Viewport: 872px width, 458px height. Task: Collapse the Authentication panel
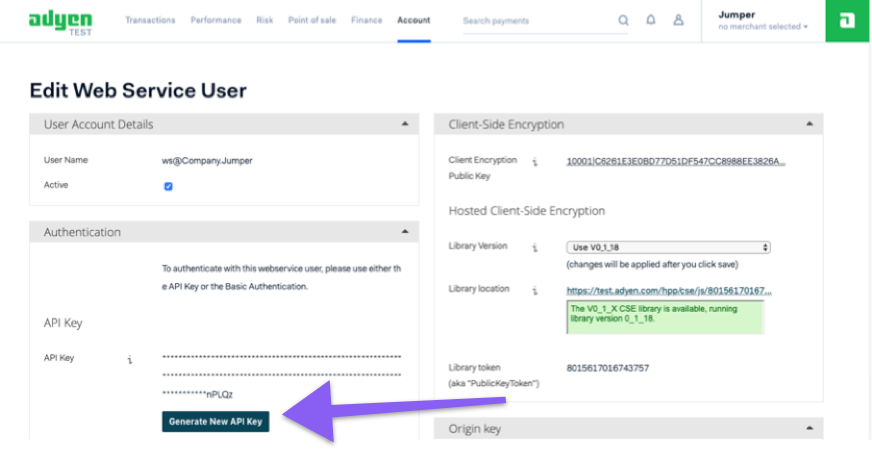coord(405,231)
